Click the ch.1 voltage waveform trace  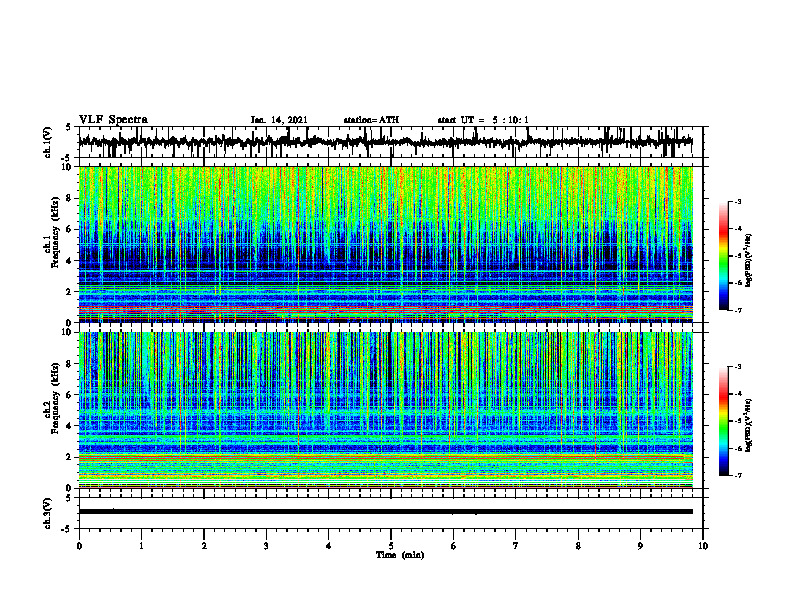385,142
